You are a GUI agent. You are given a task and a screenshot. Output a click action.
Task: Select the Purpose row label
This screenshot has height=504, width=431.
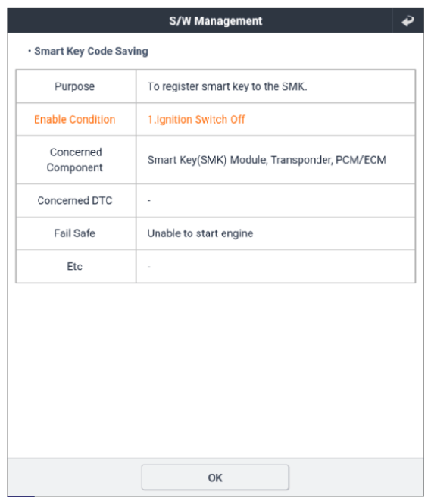point(74,86)
